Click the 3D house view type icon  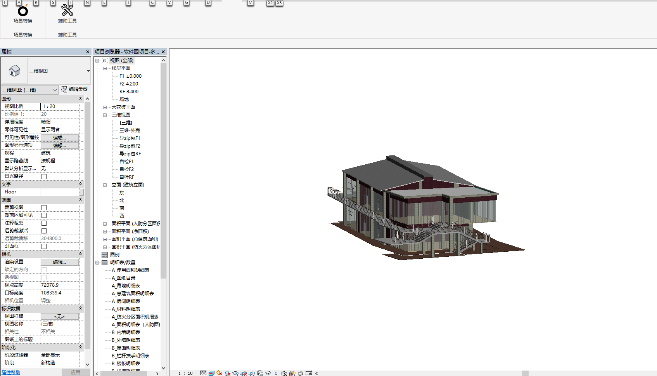click(x=14, y=71)
